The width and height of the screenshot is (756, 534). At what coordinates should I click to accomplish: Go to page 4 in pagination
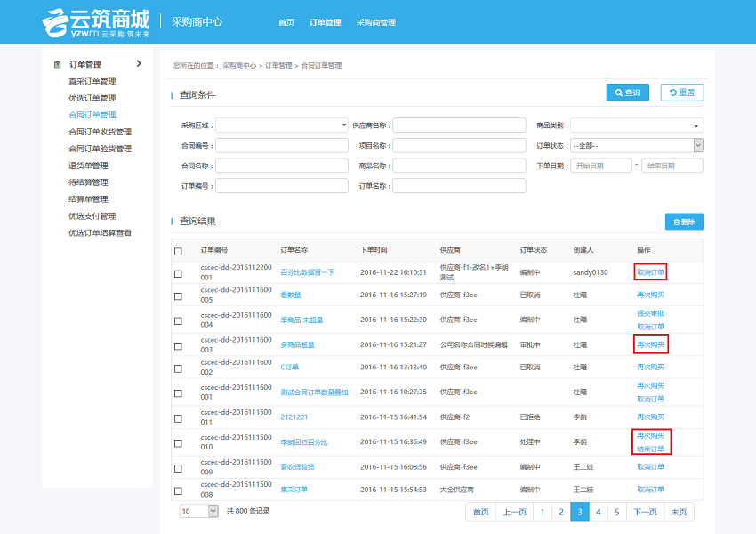tap(599, 512)
